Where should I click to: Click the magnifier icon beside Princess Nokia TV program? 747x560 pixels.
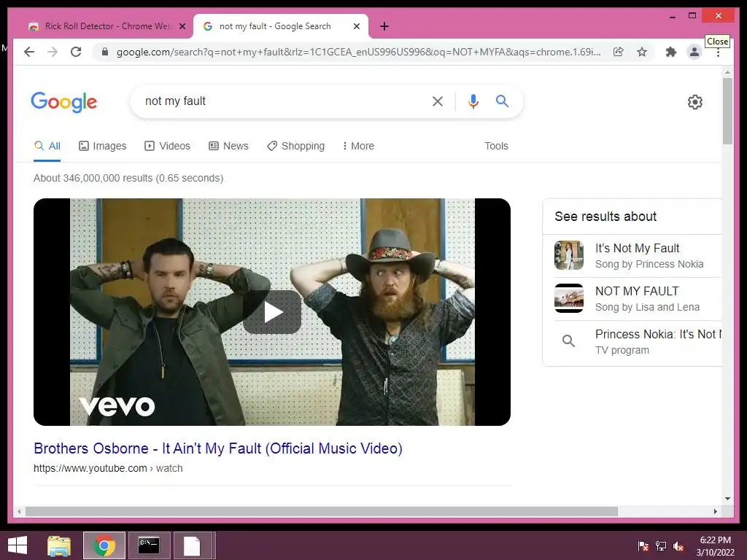568,341
